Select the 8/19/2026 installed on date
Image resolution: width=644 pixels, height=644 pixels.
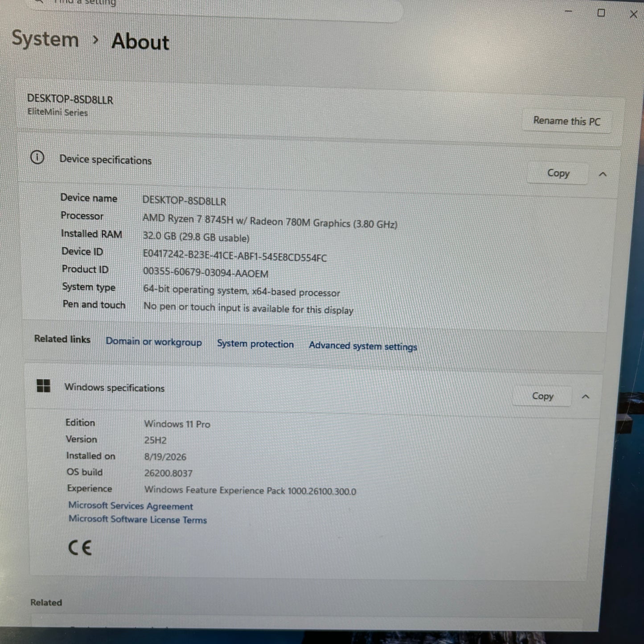[165, 456]
